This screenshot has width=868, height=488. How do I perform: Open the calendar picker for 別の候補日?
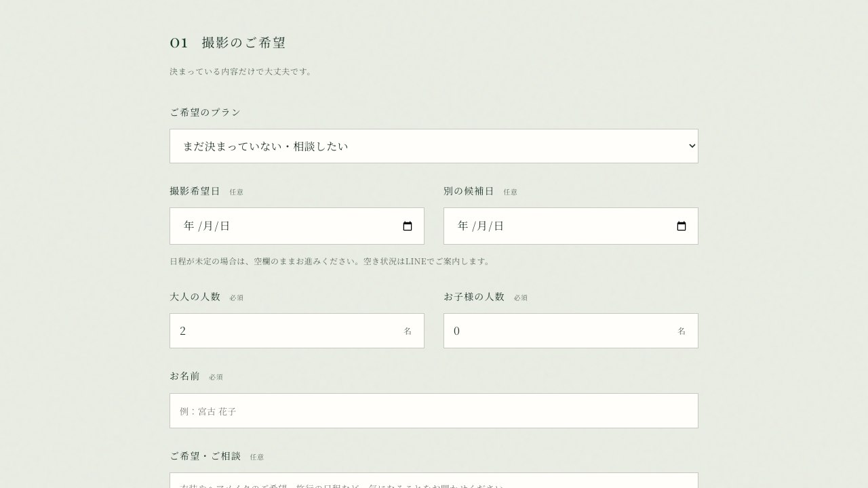(x=682, y=226)
